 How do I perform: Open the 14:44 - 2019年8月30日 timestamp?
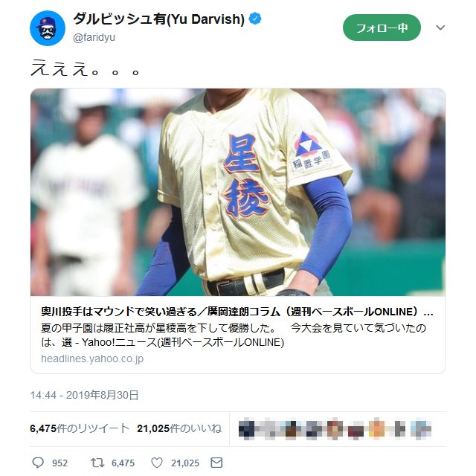coord(84,395)
